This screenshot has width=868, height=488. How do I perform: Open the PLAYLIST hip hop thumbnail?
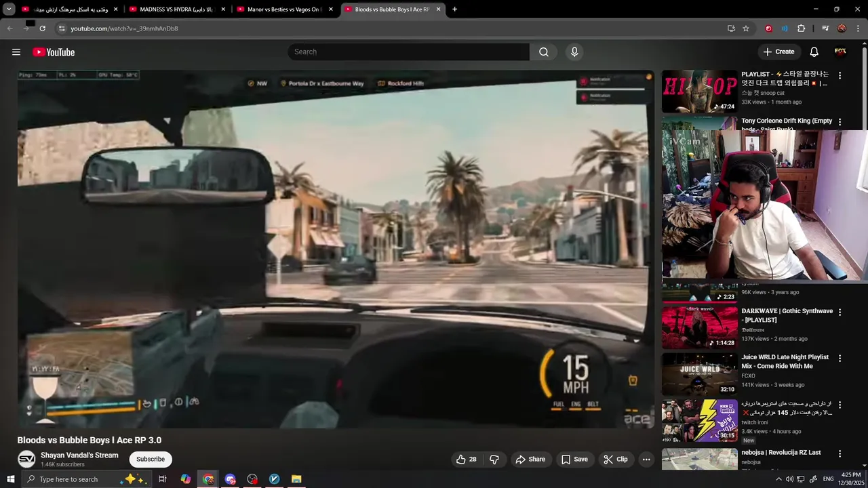tap(699, 91)
